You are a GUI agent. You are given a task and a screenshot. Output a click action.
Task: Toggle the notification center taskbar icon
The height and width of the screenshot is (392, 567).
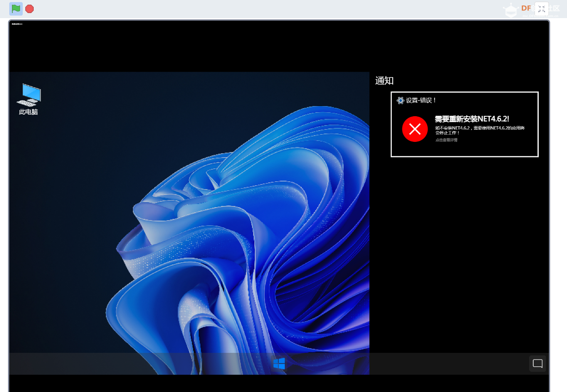pyautogui.click(x=538, y=364)
